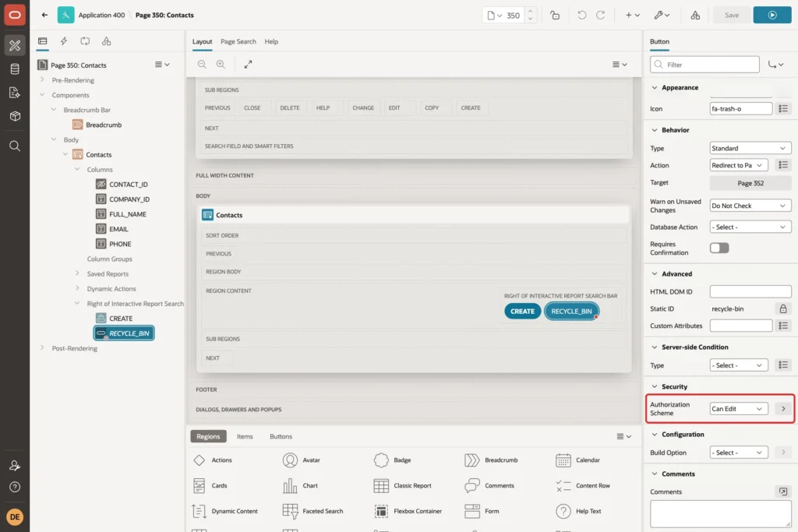The image size is (798, 532).
Task: Click the Static ID lock icon
Action: click(783, 308)
